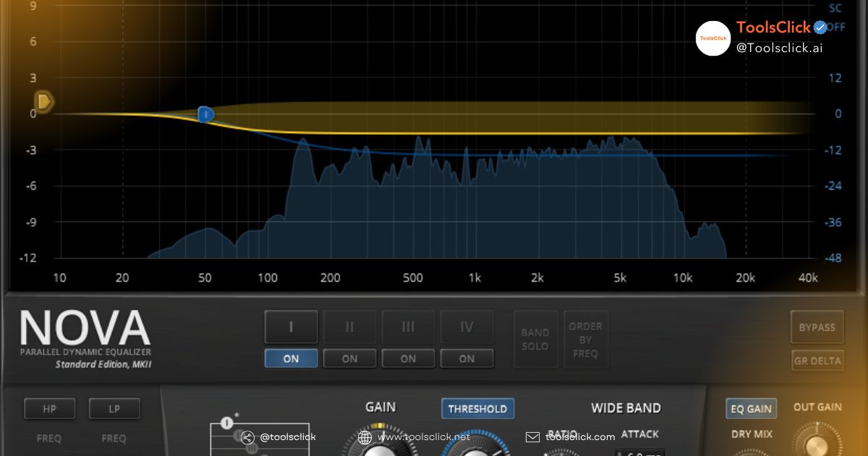Click the globe icon beside www.toolsclick.net
This screenshot has height=456, width=868.
365,437
